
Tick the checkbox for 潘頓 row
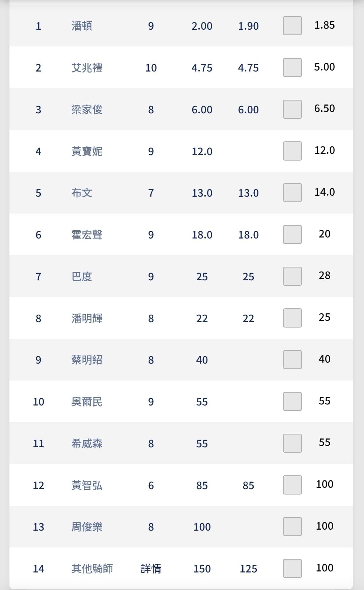pos(292,26)
